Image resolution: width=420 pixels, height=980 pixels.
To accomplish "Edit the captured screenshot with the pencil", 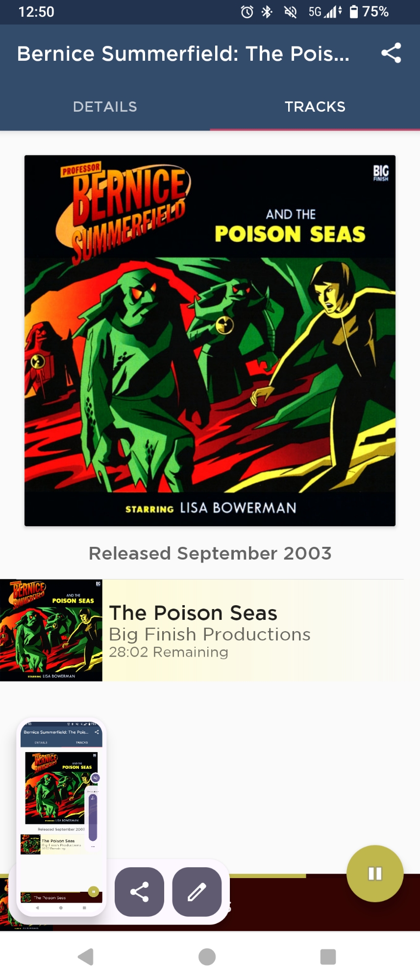I will point(197,892).
